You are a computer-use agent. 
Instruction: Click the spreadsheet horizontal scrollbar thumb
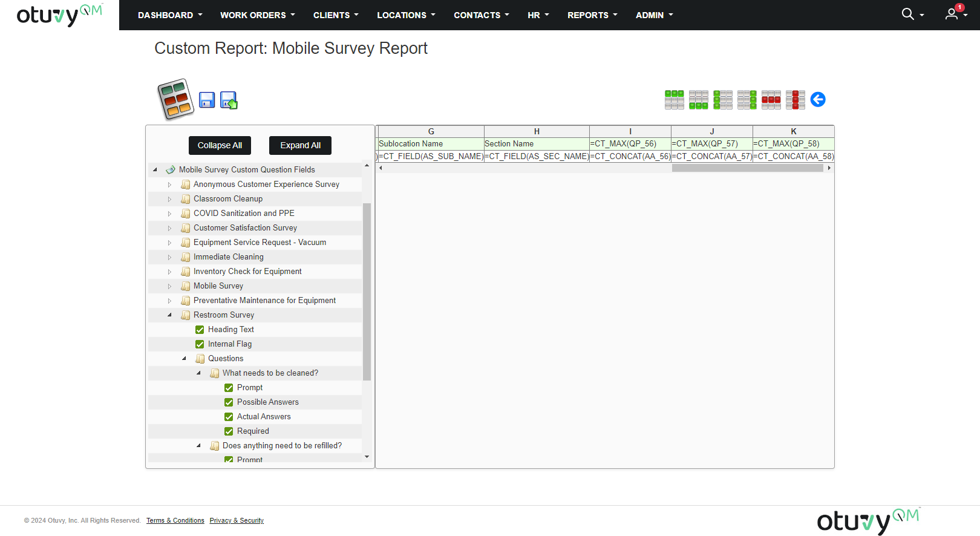coord(747,168)
